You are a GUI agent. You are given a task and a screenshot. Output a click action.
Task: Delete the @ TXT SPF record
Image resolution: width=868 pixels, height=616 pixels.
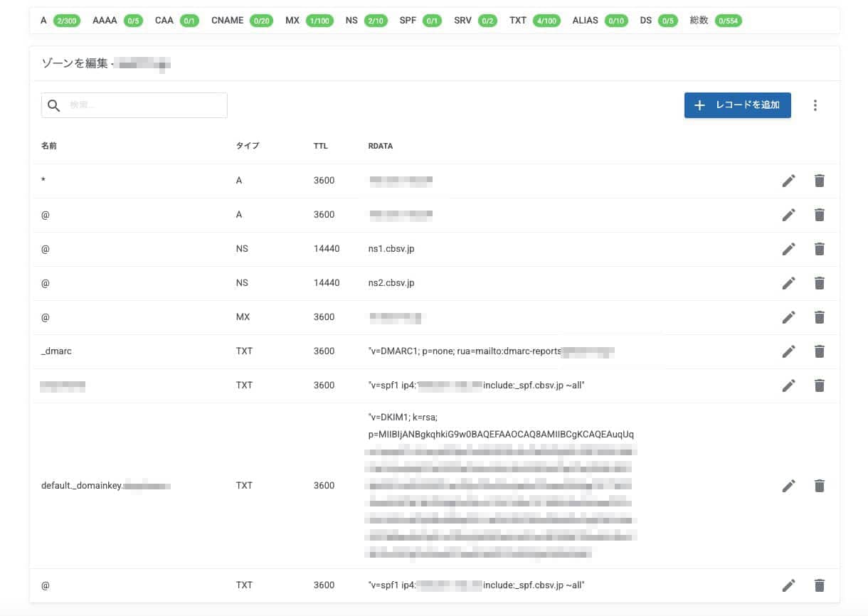point(820,585)
